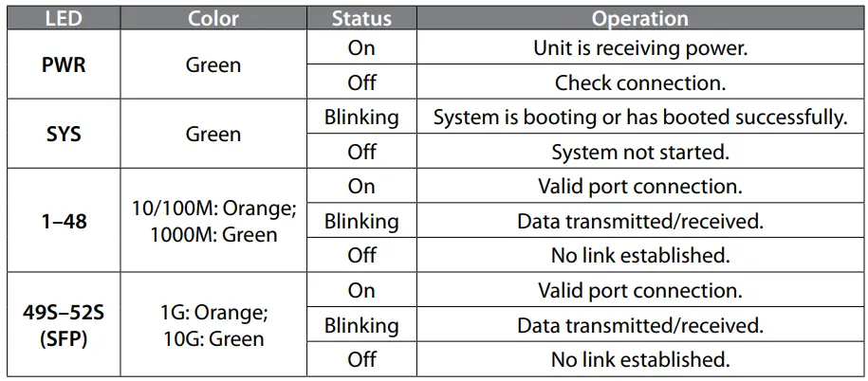
Task: Select the 49S–52S (SFP) LED label
Action: point(64,325)
